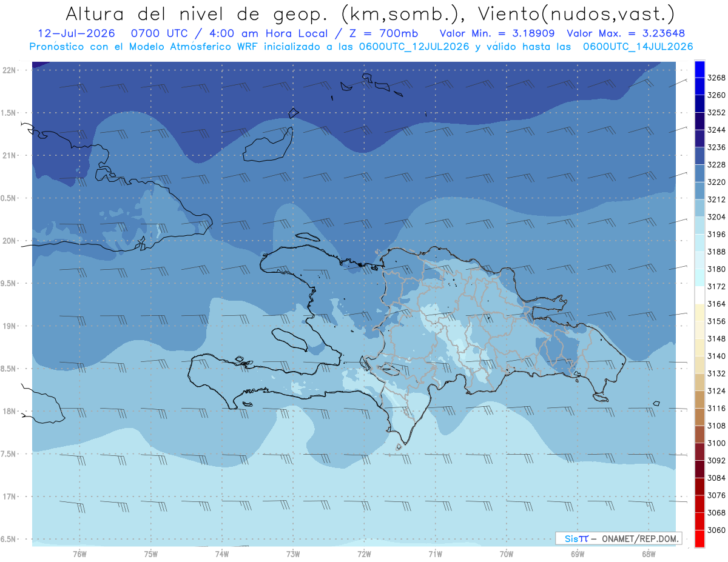
Task: Click the '0700 UTC' time text
Action: [160, 33]
